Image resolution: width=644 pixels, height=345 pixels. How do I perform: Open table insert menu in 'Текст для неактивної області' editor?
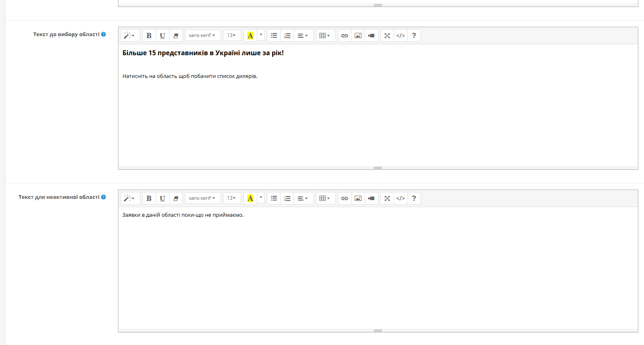pyautogui.click(x=326, y=198)
